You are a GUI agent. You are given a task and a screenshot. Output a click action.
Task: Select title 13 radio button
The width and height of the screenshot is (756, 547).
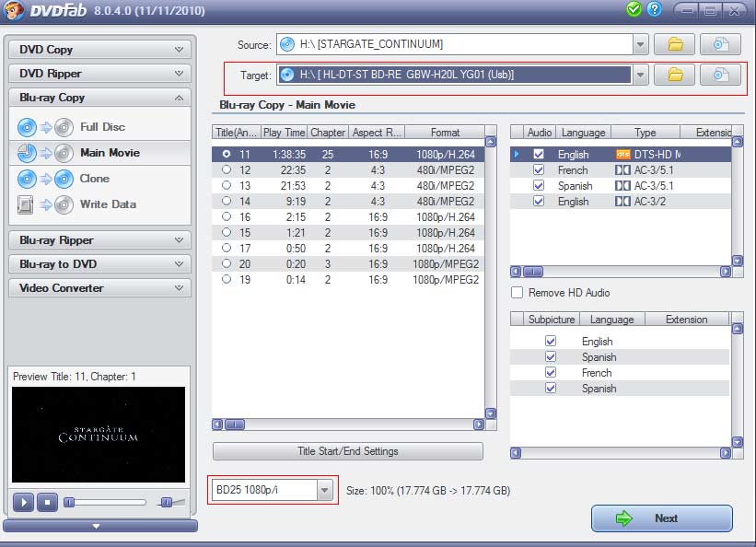(x=227, y=185)
